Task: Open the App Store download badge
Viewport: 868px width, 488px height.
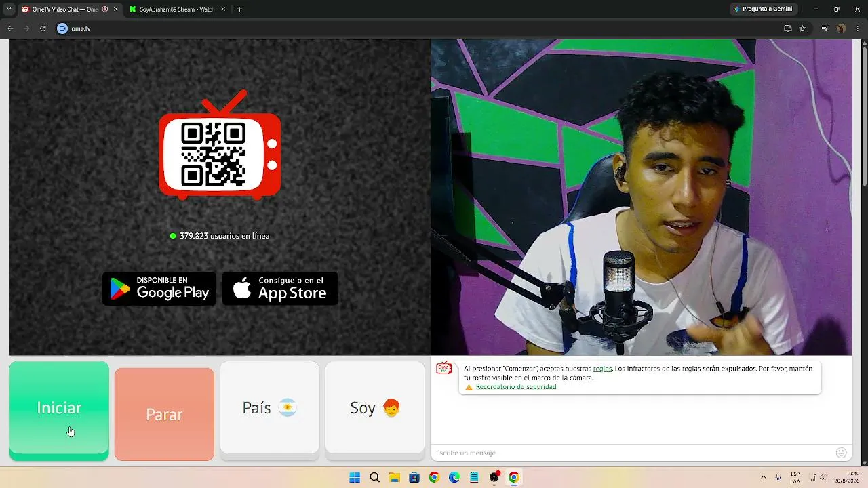Action: click(280, 289)
